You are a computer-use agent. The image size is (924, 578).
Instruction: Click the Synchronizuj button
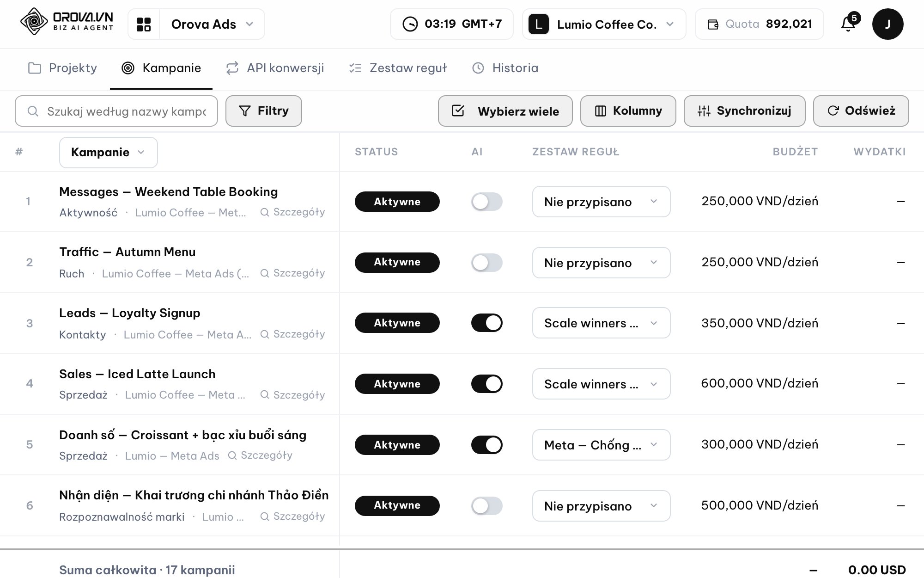click(x=745, y=111)
